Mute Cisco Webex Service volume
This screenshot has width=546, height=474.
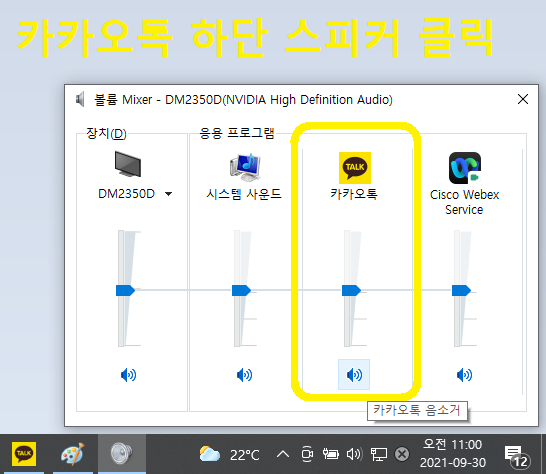(464, 375)
